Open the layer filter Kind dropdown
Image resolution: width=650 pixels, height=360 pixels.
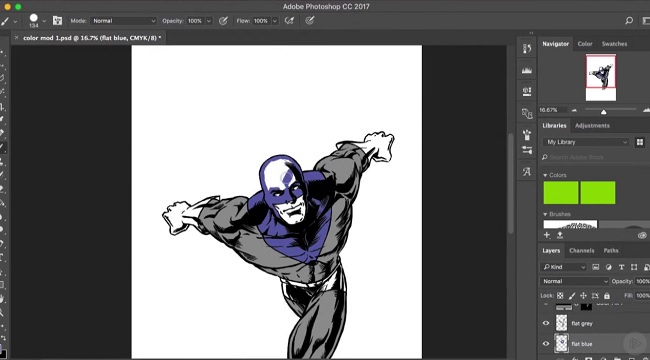click(x=564, y=267)
